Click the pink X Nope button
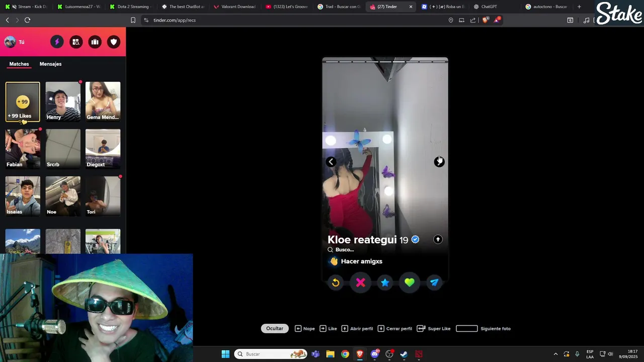Image resolution: width=644 pixels, height=362 pixels. click(x=360, y=283)
